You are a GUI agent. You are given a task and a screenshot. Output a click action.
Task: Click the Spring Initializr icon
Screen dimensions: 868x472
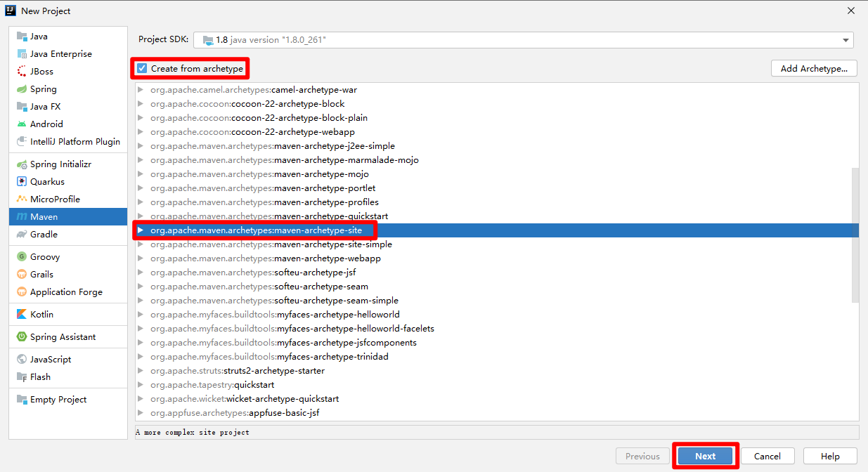22,164
